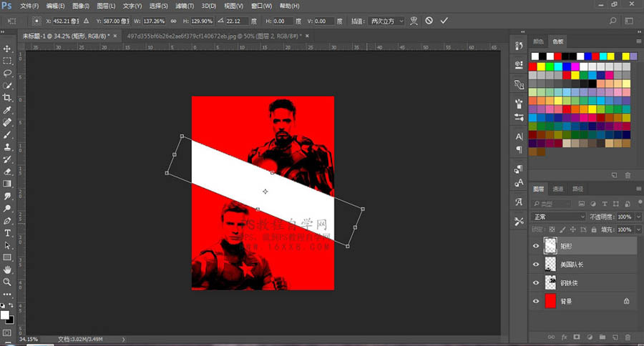
Task: Open the Swatches panel flyout menu
Action: [x=638, y=41]
